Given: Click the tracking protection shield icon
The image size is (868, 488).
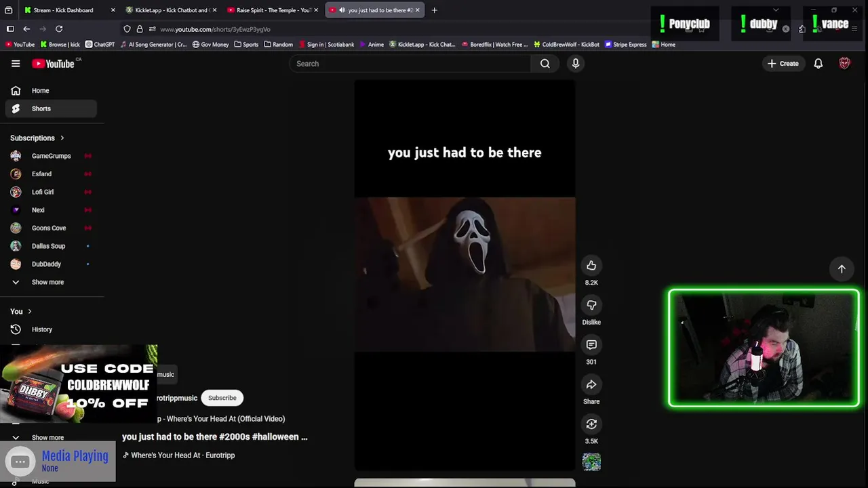Looking at the screenshot, I should coord(127,29).
